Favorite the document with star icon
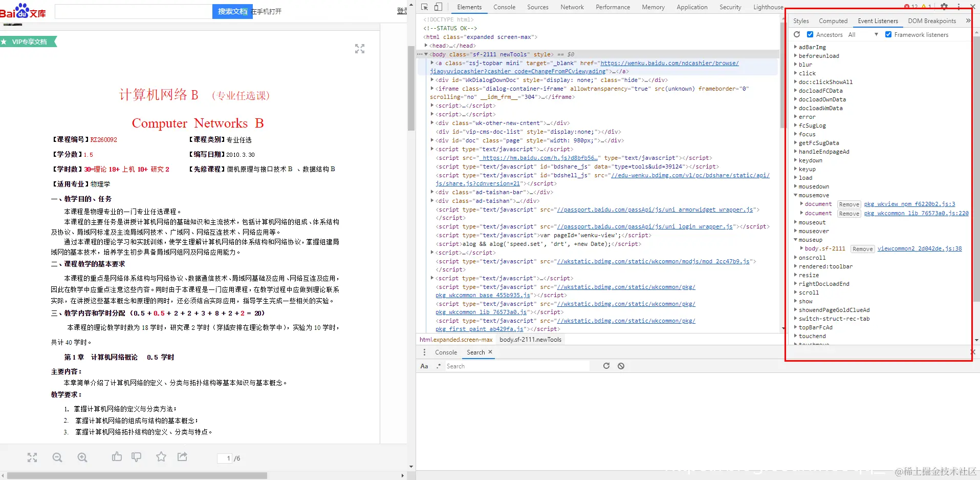This screenshot has height=480, width=980. (x=161, y=456)
